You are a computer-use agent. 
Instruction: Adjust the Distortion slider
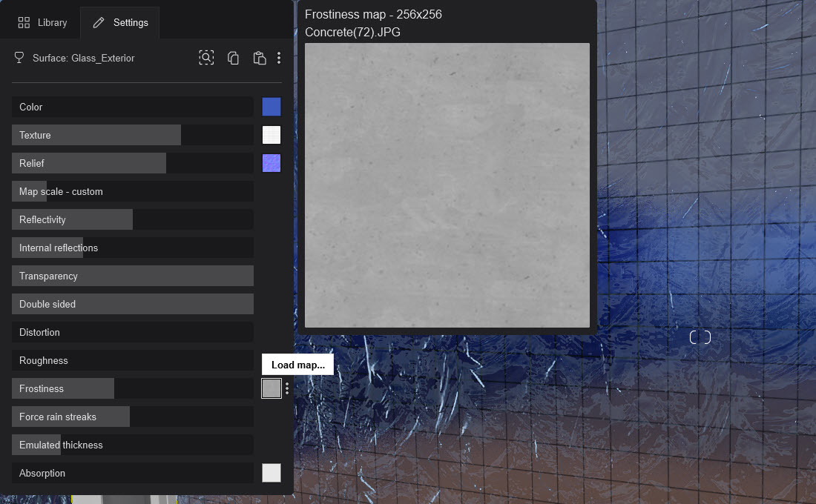[x=133, y=332]
